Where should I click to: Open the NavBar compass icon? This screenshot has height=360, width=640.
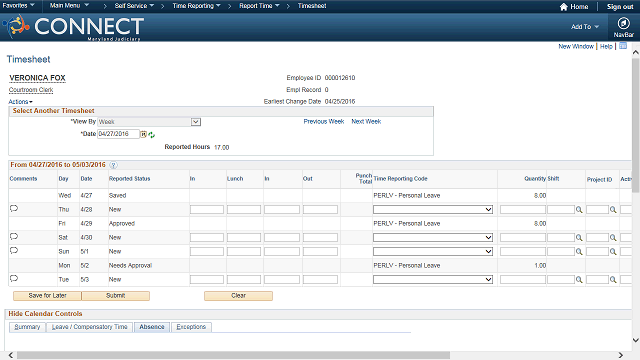tap(623, 23)
